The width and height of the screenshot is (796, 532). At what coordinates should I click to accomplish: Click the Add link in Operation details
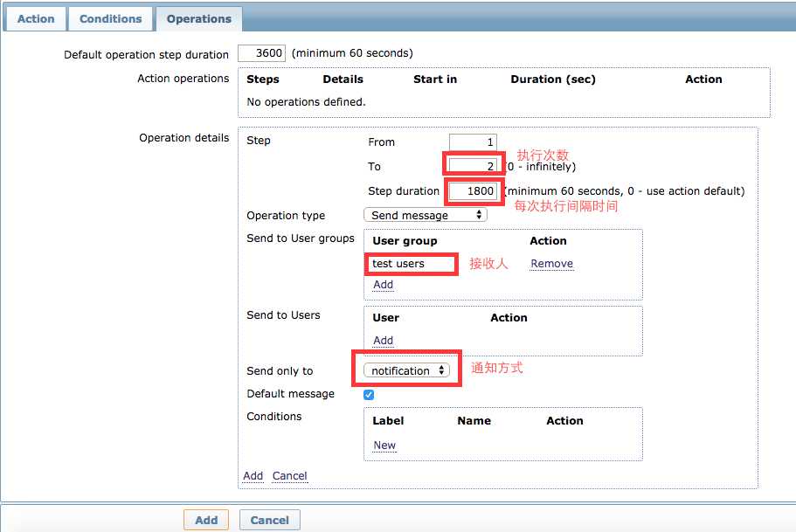click(x=253, y=475)
